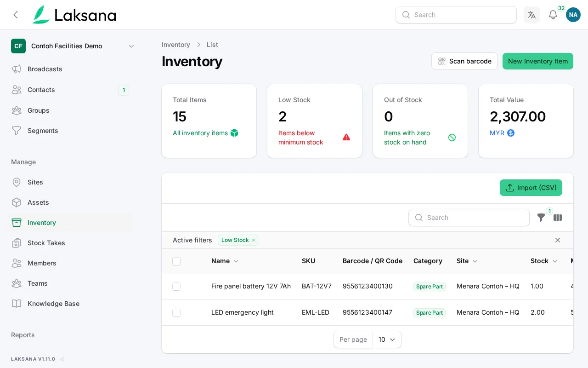The width and height of the screenshot is (588, 368).
Task: Click the Inventory breadcrumb link
Action: point(176,45)
